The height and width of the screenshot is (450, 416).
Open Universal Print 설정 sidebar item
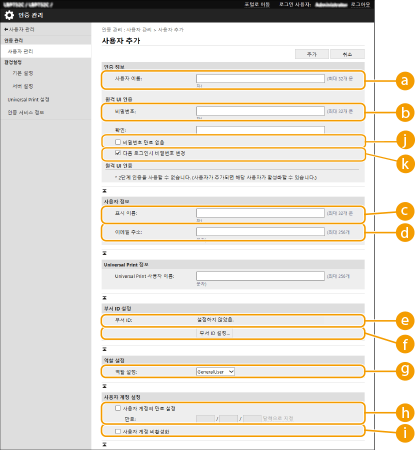(28, 99)
